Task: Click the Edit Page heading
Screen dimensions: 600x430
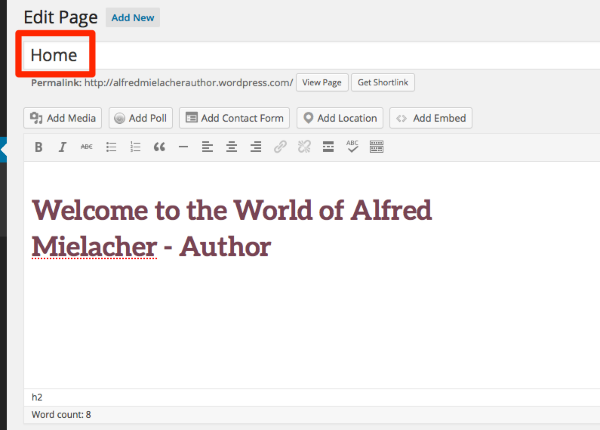Action: point(60,18)
